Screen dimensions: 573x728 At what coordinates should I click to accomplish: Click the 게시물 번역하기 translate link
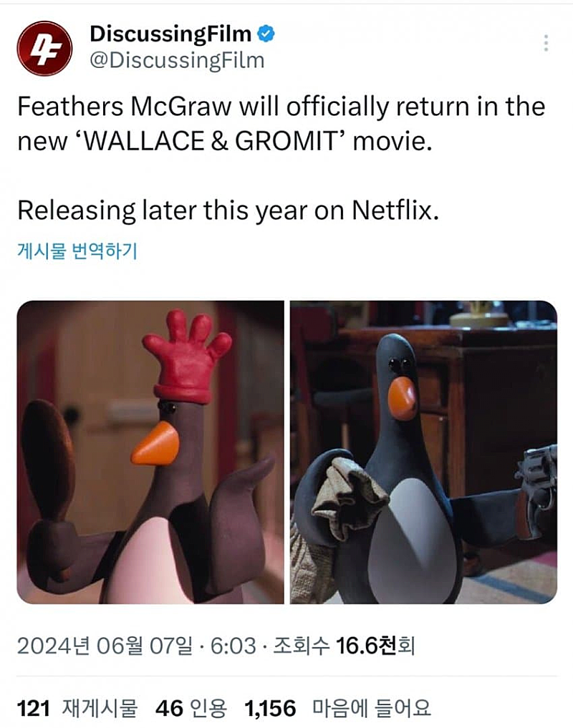77,251
